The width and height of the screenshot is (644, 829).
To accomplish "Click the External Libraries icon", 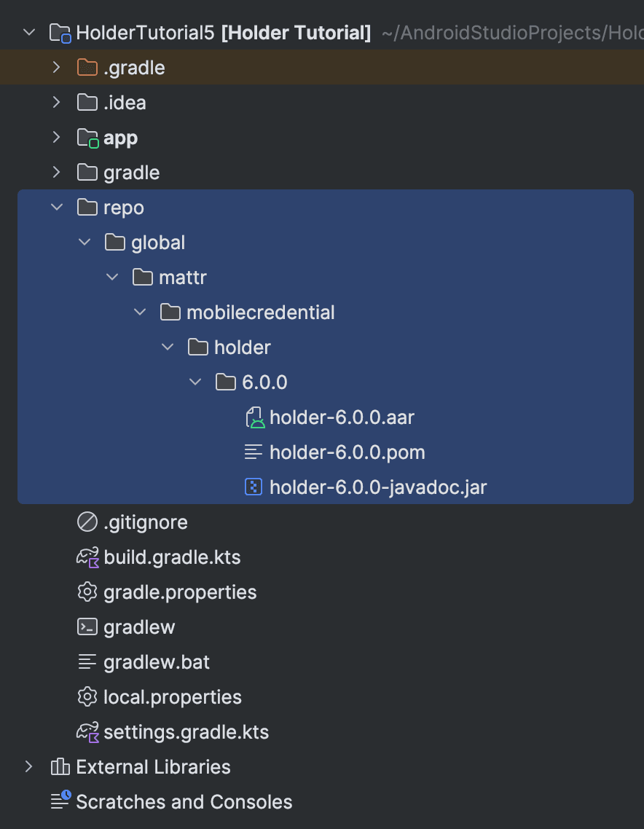I will coord(60,767).
